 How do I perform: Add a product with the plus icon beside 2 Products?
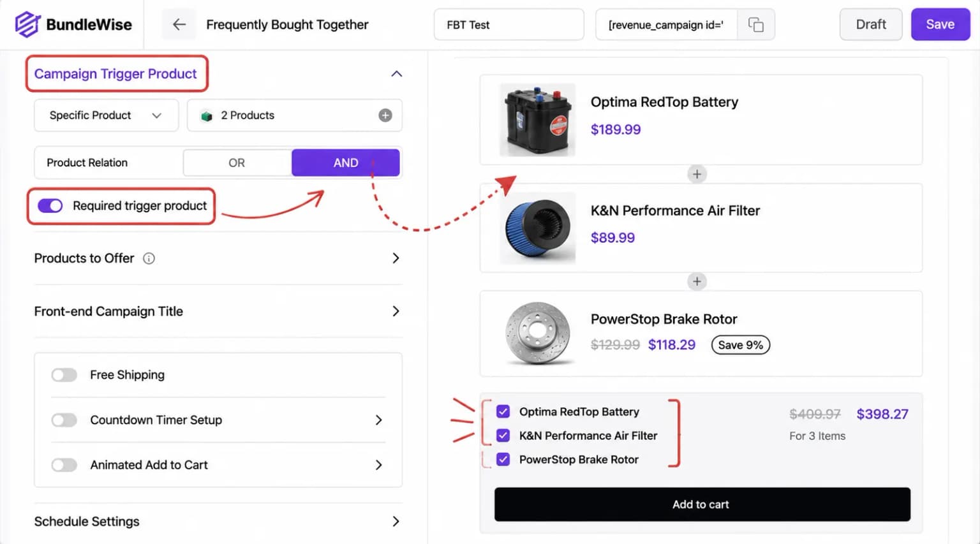point(385,115)
